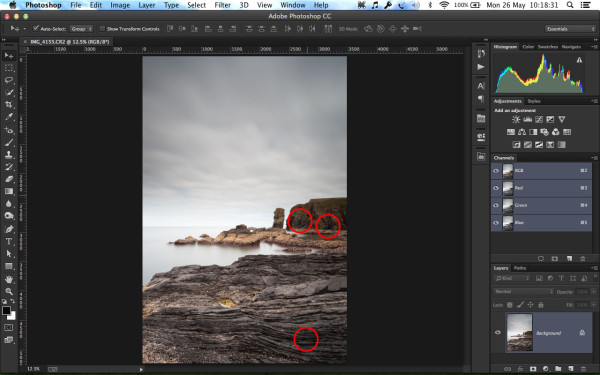Select the History Brush tool
The image size is (600, 375).
pyautogui.click(x=9, y=167)
